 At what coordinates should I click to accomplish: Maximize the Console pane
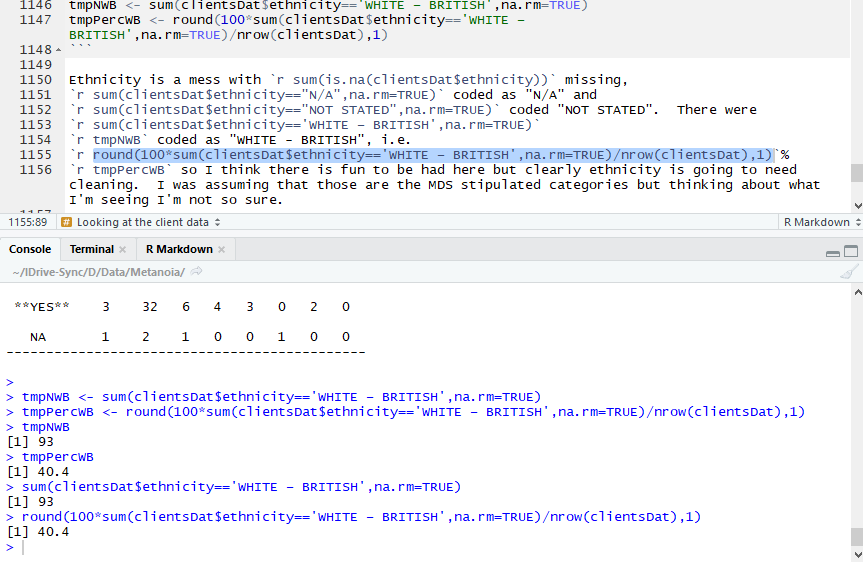click(851, 251)
